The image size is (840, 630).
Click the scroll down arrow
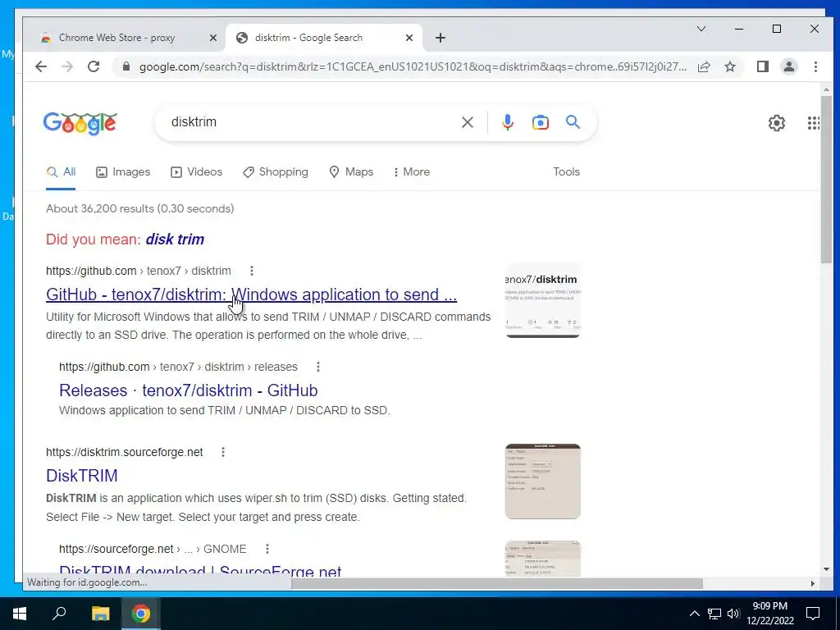tap(826, 569)
